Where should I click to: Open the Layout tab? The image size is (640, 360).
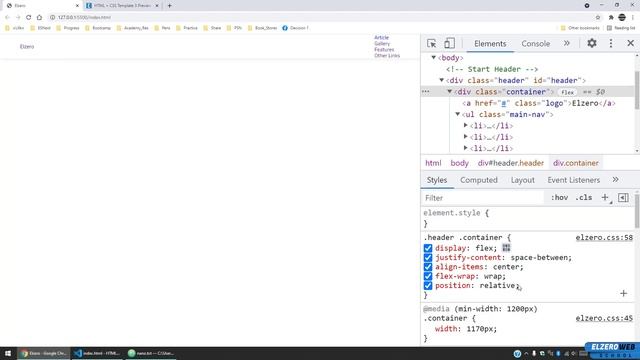click(522, 180)
